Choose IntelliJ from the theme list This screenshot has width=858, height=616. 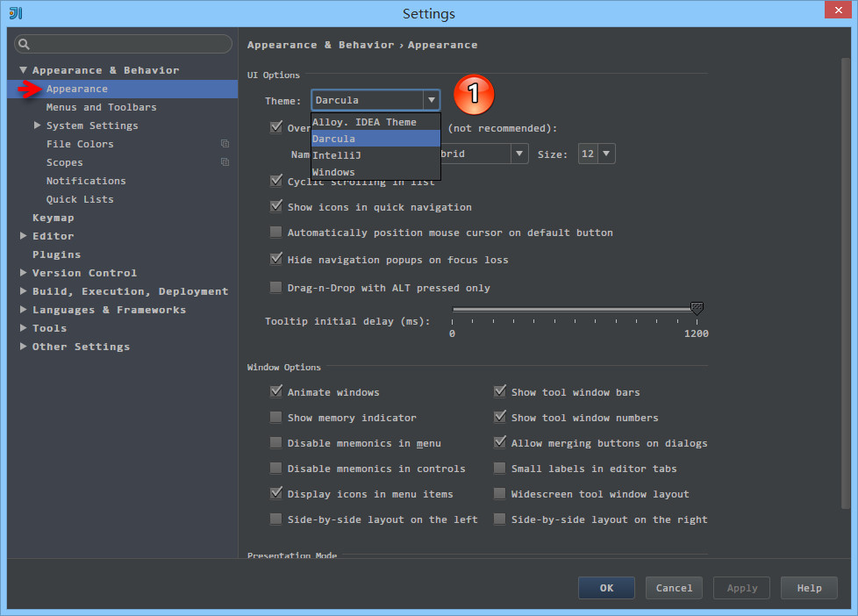tap(337, 155)
